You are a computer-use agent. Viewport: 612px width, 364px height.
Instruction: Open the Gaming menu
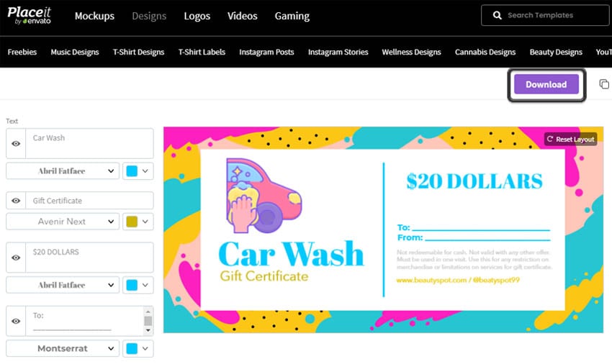[292, 16]
